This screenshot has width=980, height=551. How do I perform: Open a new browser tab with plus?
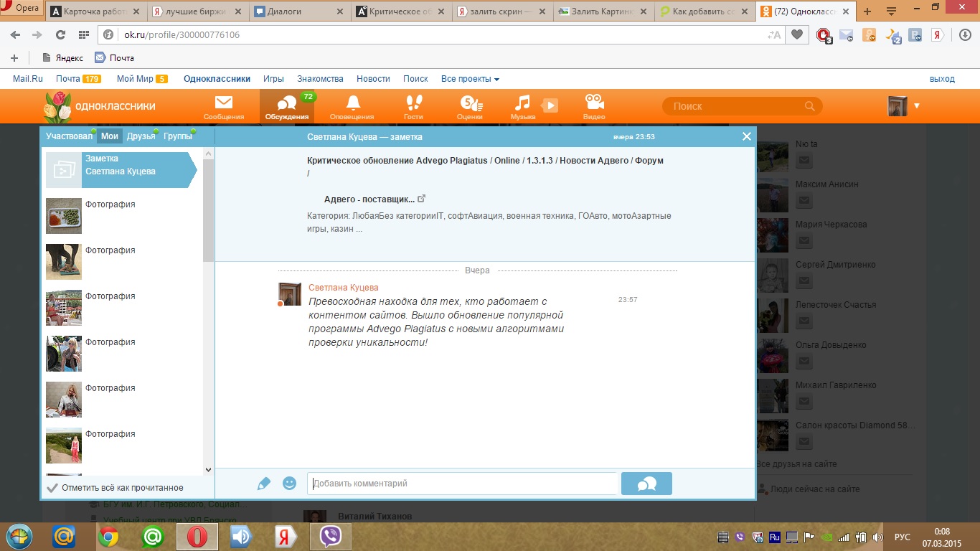(x=867, y=11)
